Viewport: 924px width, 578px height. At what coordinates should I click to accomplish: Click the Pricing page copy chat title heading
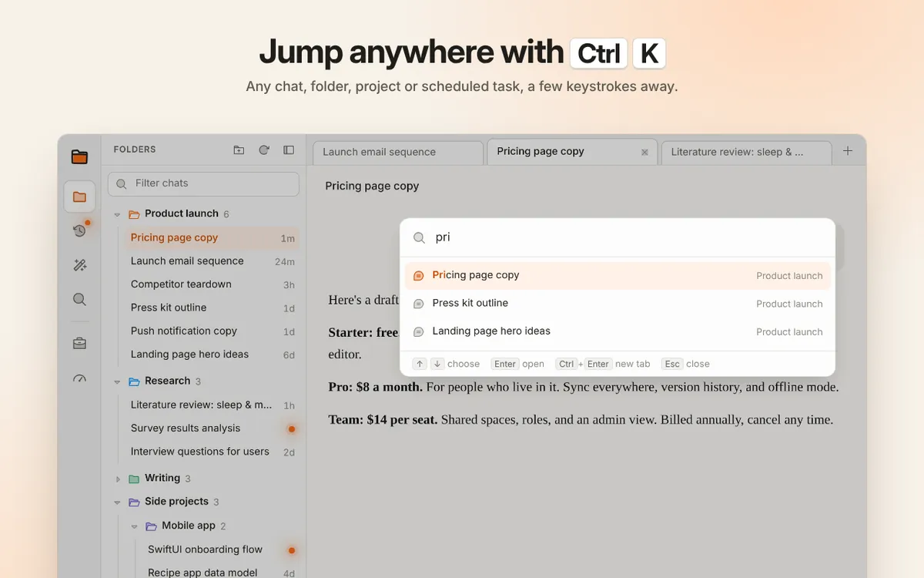click(x=372, y=187)
